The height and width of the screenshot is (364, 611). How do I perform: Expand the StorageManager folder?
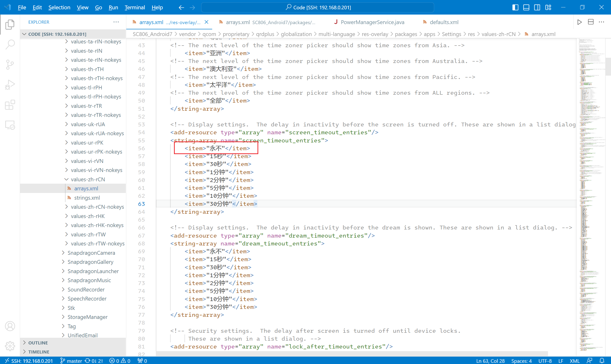tap(64, 317)
